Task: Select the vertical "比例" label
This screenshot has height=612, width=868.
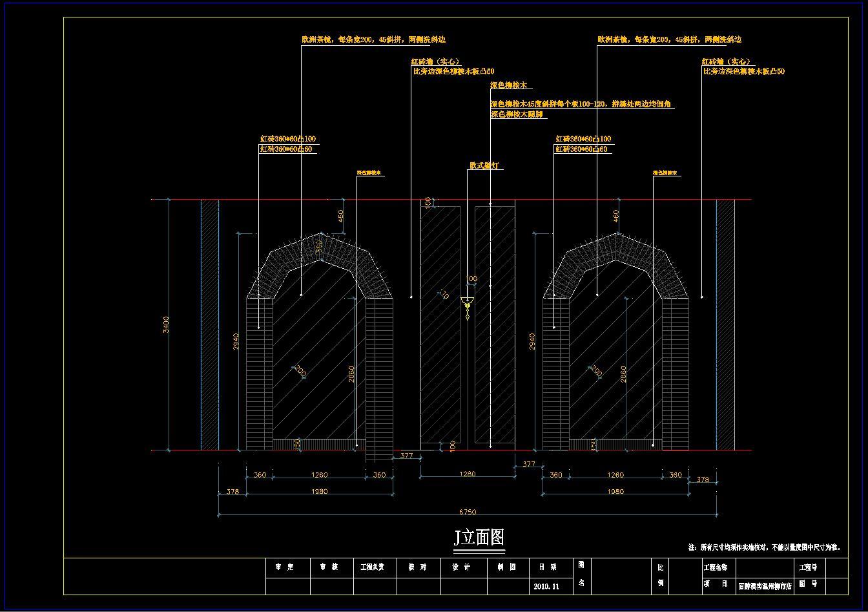Action: click(660, 575)
